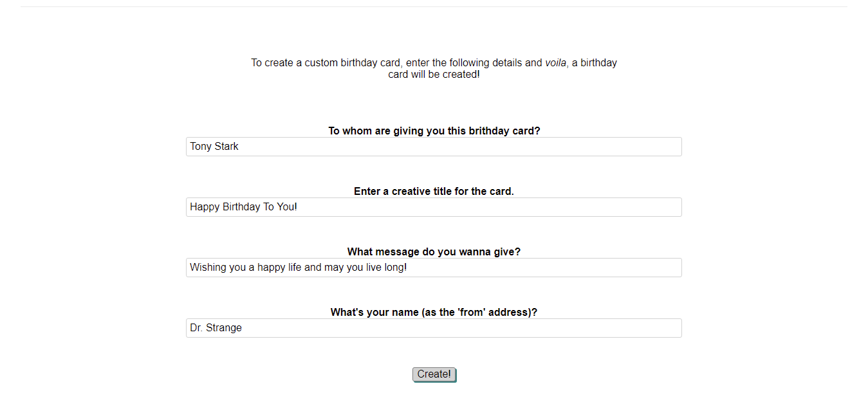Focus the sender name field with Dr. Strange
The width and height of the screenshot is (868, 402).
coord(434,328)
